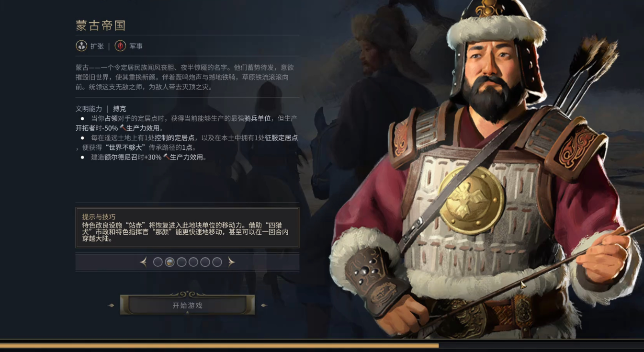Viewport: 644px width, 352px height.
Task: Click the hammer icon next to +30% 生产力效用
Action: (x=166, y=157)
